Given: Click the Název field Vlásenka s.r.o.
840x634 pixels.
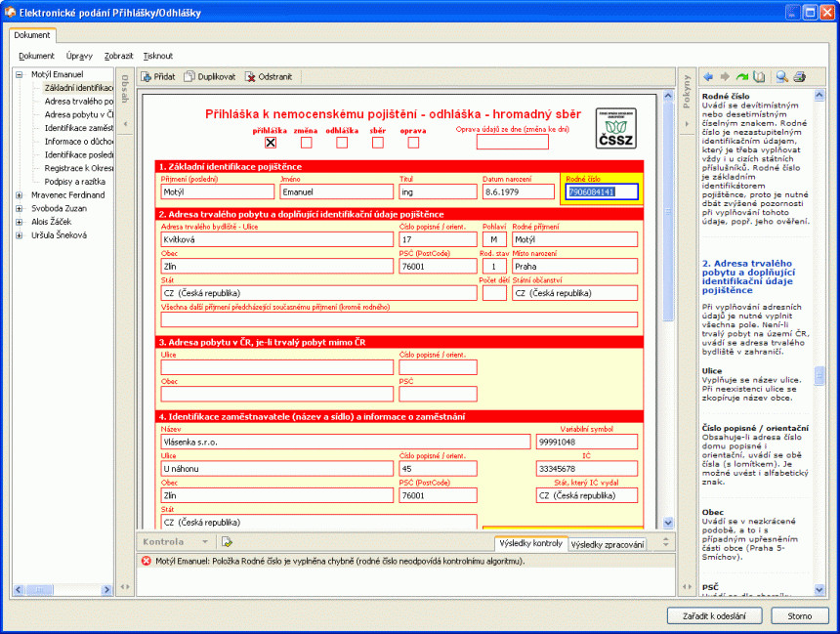Looking at the screenshot, I should click(x=346, y=443).
